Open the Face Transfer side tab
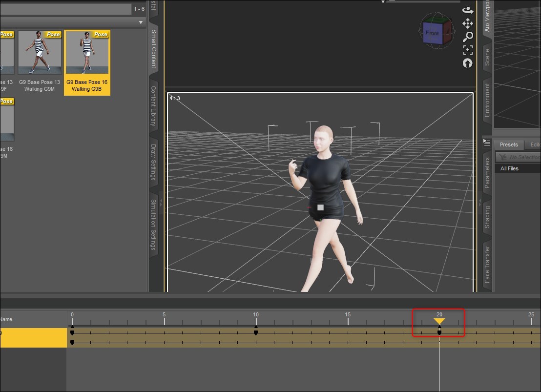Viewport: 541px width, 392px height. [487, 264]
